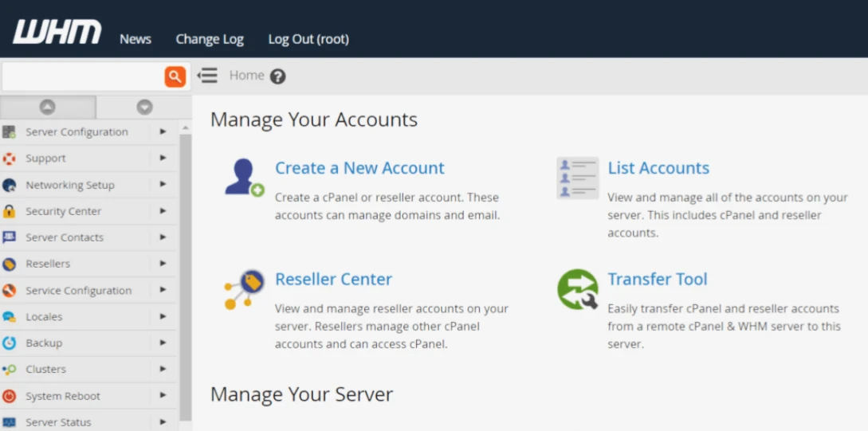Click the sidebar scrollbar up arrow
Image resolution: width=868 pixels, height=431 pixels.
[x=186, y=127]
